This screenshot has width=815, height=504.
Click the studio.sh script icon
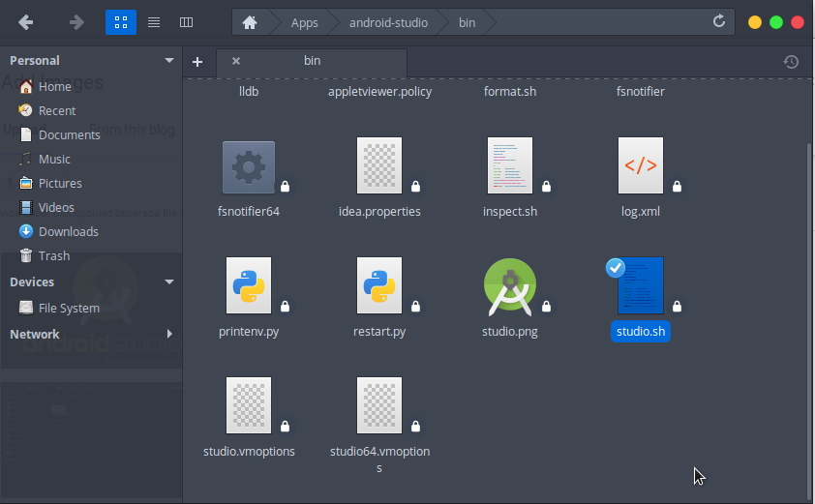coord(641,285)
